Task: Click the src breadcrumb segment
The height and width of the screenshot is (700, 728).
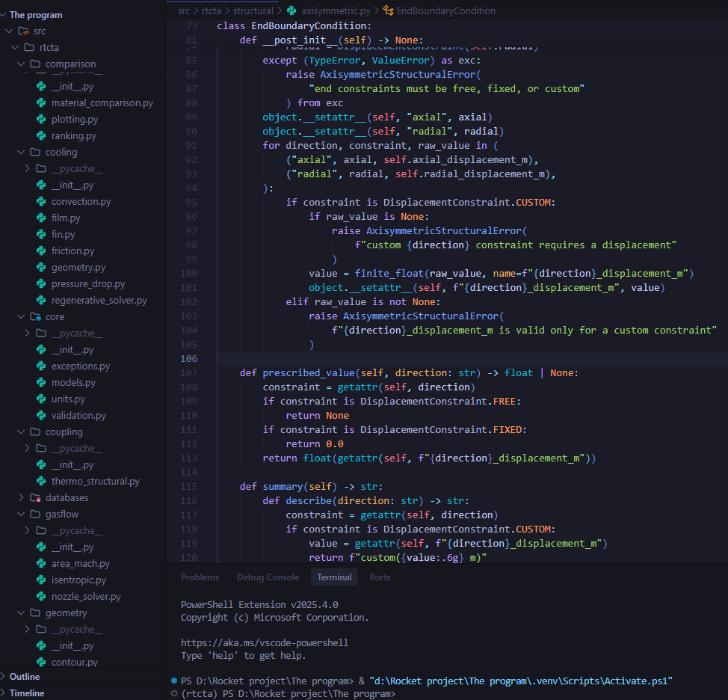Action: tap(184, 10)
